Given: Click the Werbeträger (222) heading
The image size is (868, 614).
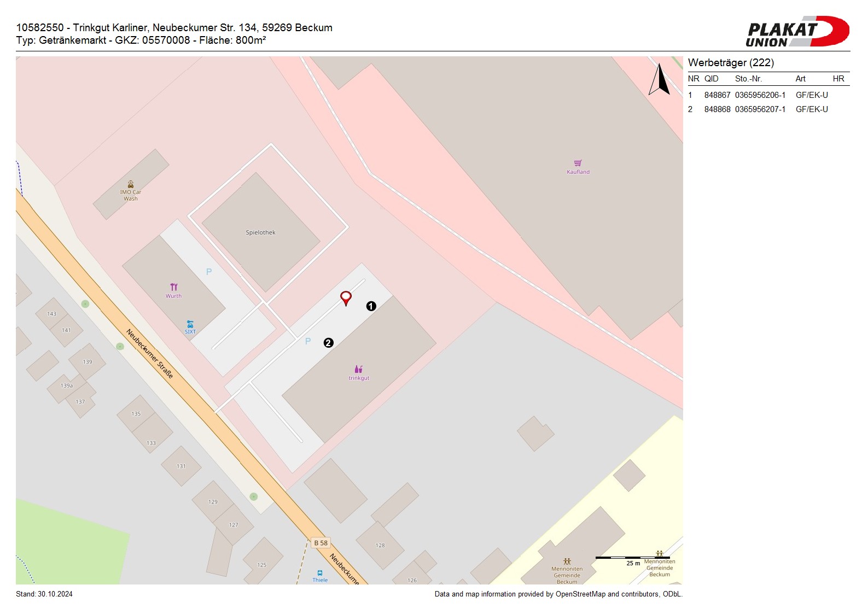Looking at the screenshot, I should click(x=731, y=62).
